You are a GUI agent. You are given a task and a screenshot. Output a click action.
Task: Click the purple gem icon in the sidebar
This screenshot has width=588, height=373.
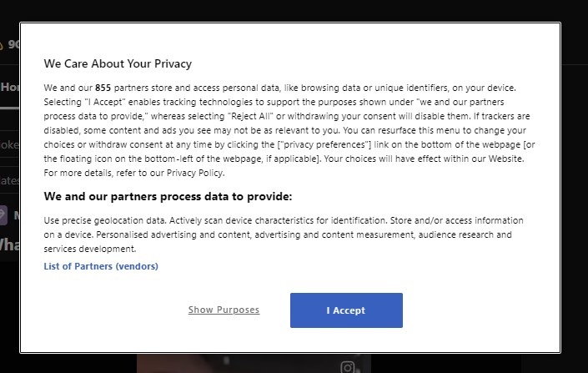tap(3, 215)
